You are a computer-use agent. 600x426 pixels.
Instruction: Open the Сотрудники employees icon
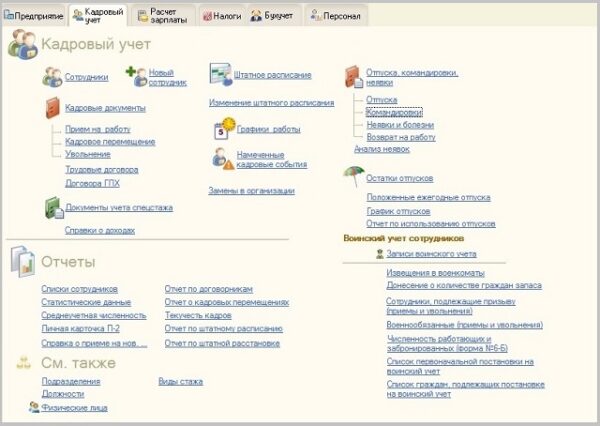pyautogui.click(x=52, y=77)
